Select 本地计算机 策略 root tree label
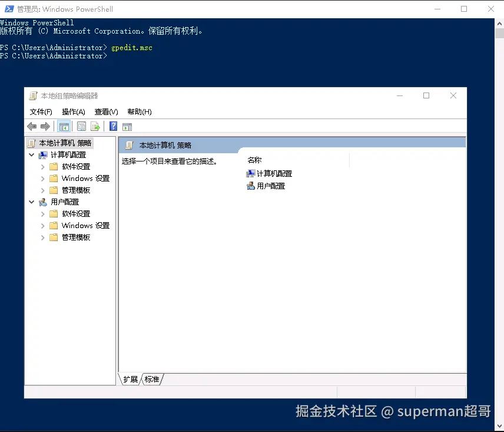 click(x=65, y=143)
